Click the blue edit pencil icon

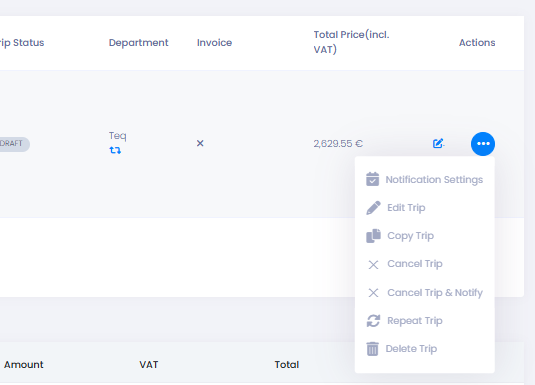pos(438,143)
